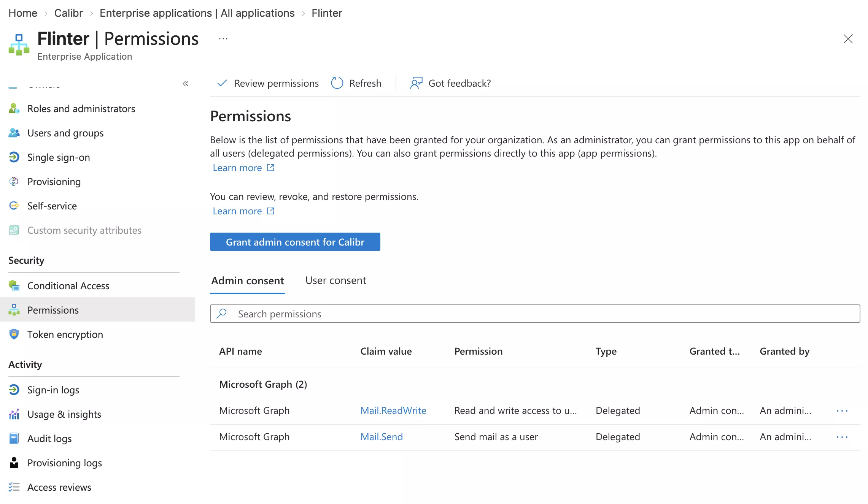Go to Home in the breadcrumb
This screenshot has height=504, width=868.
23,13
